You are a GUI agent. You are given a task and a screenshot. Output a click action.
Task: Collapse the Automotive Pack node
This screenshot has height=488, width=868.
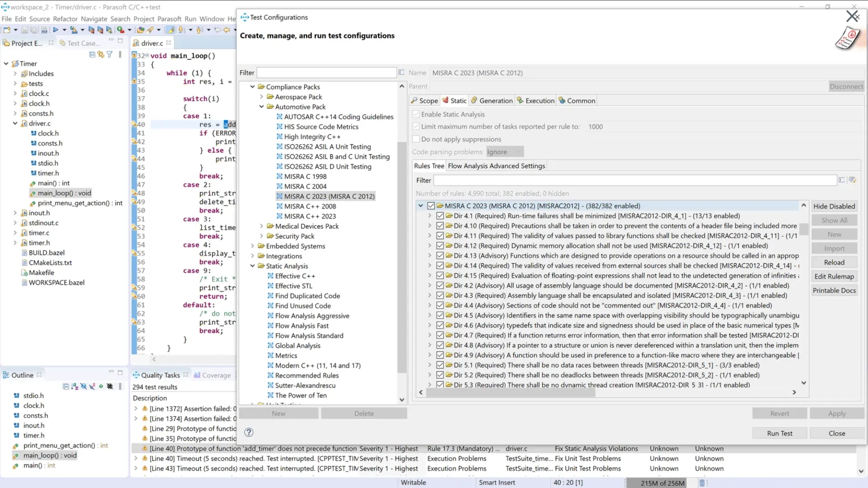[262, 107]
